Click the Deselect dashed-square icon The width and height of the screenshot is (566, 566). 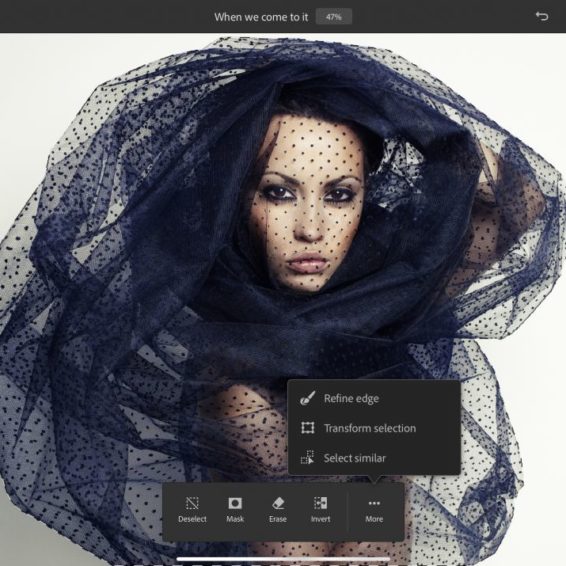click(192, 503)
